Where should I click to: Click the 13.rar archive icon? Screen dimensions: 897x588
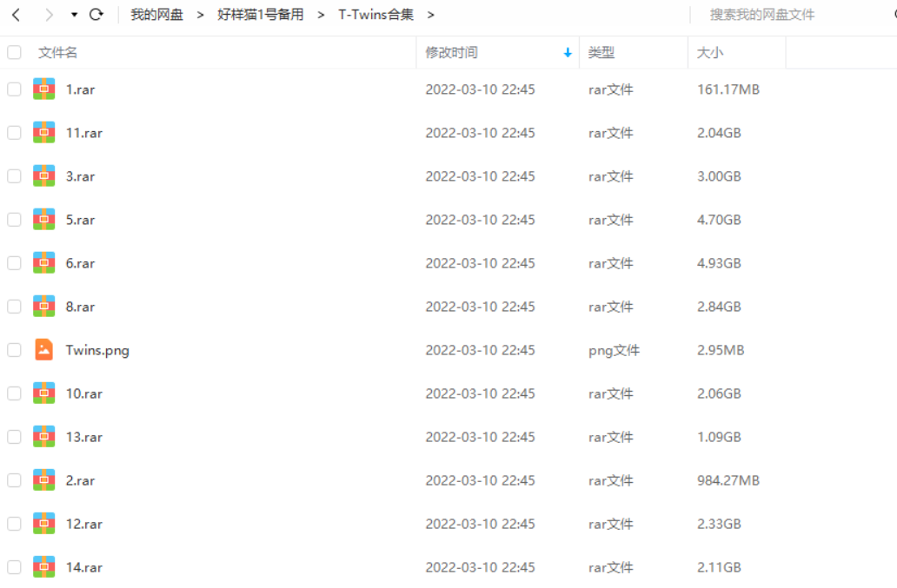(x=44, y=437)
